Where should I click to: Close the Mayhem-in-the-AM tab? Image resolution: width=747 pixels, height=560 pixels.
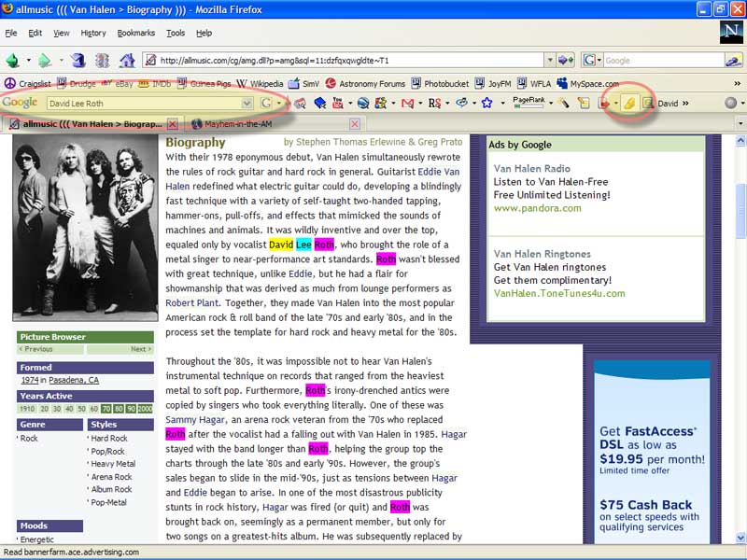pyautogui.click(x=355, y=124)
